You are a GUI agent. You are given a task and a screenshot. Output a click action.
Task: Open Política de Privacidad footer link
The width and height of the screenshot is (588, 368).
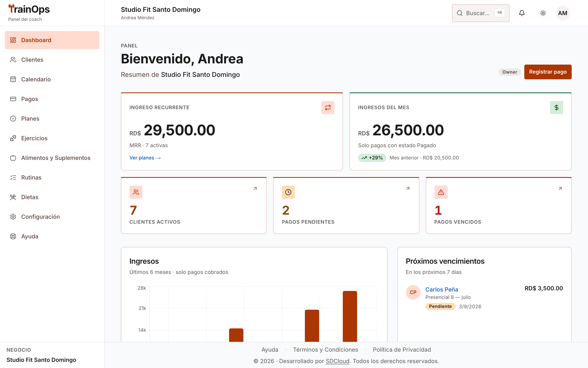pos(402,350)
